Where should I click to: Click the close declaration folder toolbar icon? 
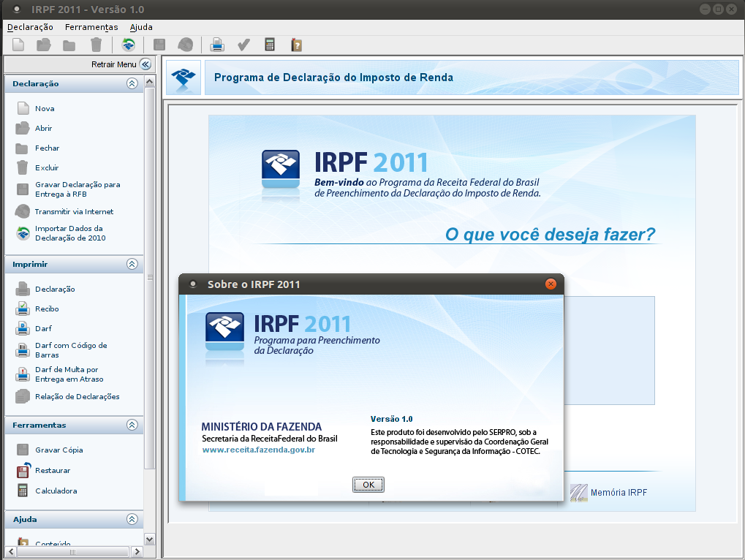[x=69, y=45]
